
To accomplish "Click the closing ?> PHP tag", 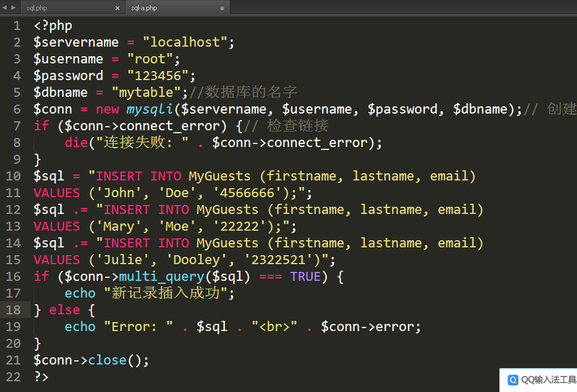I will coord(41,377).
